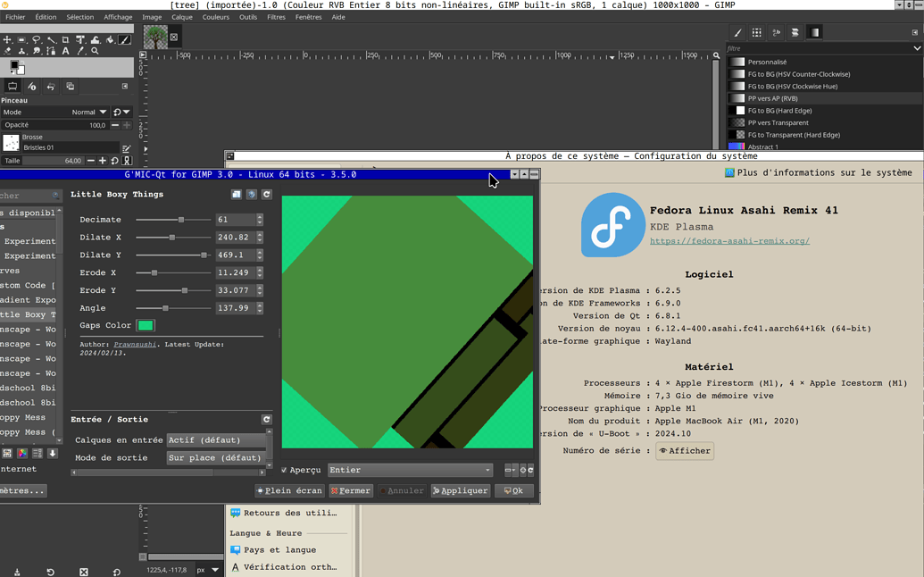Select the Zoom tool
The image size is (924, 577).
pos(95,51)
